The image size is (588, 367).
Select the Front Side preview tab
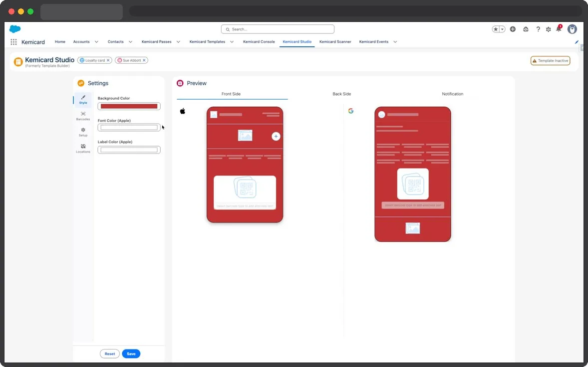pos(231,94)
